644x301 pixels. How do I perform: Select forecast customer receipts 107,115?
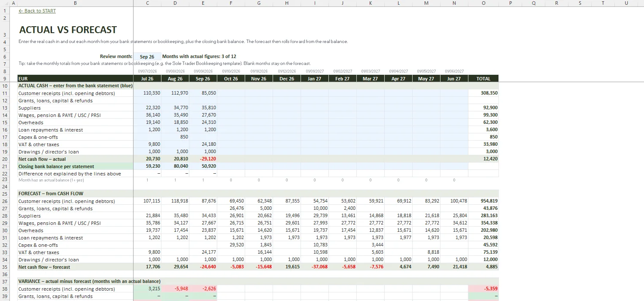147,201
